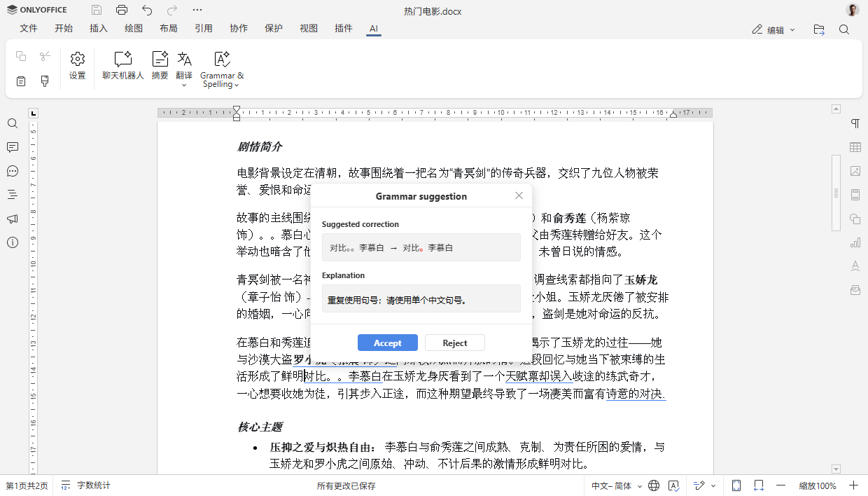Open chart settings in the right sidebar

855,241
